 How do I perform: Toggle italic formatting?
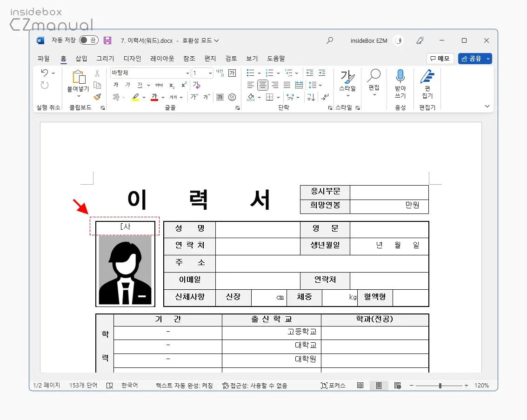pyautogui.click(x=128, y=85)
